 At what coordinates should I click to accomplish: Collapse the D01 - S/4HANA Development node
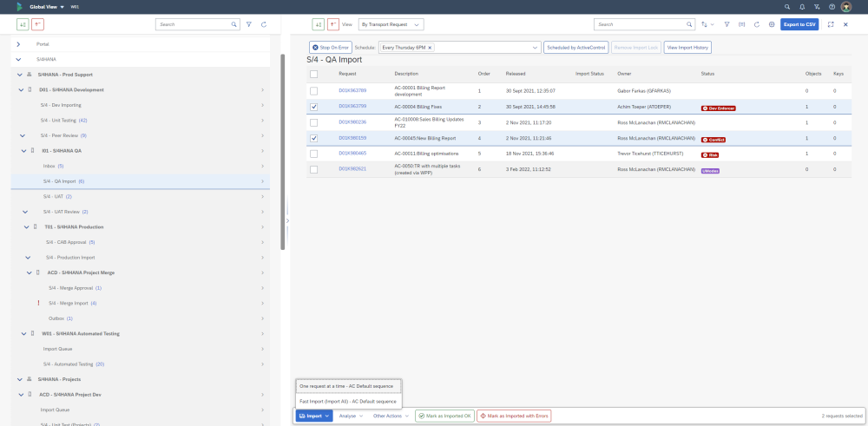tap(19, 89)
